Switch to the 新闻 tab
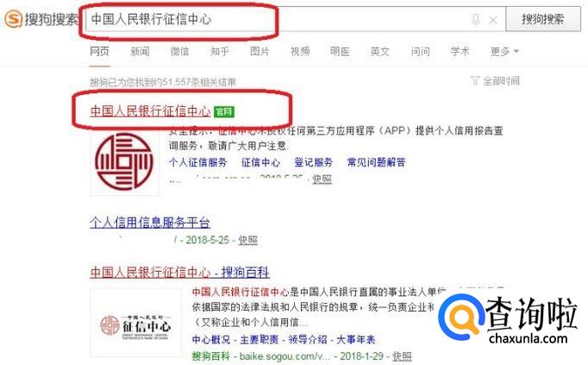 click(x=140, y=52)
